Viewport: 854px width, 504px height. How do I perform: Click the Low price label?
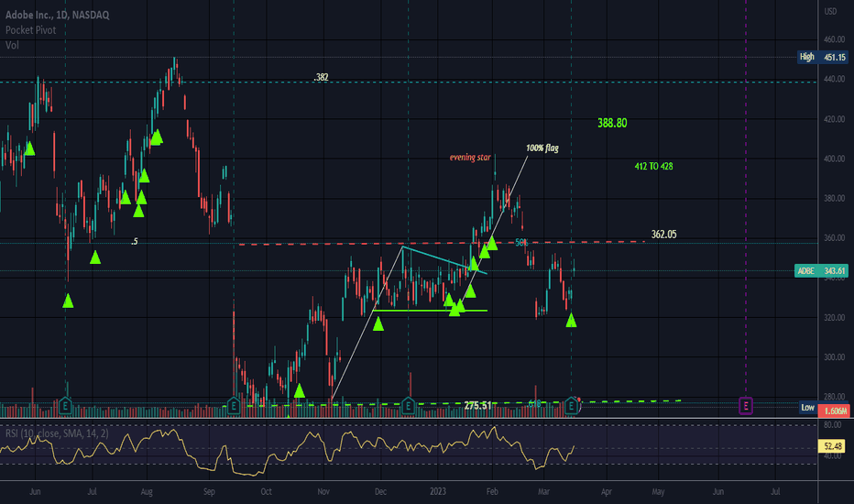pos(807,408)
